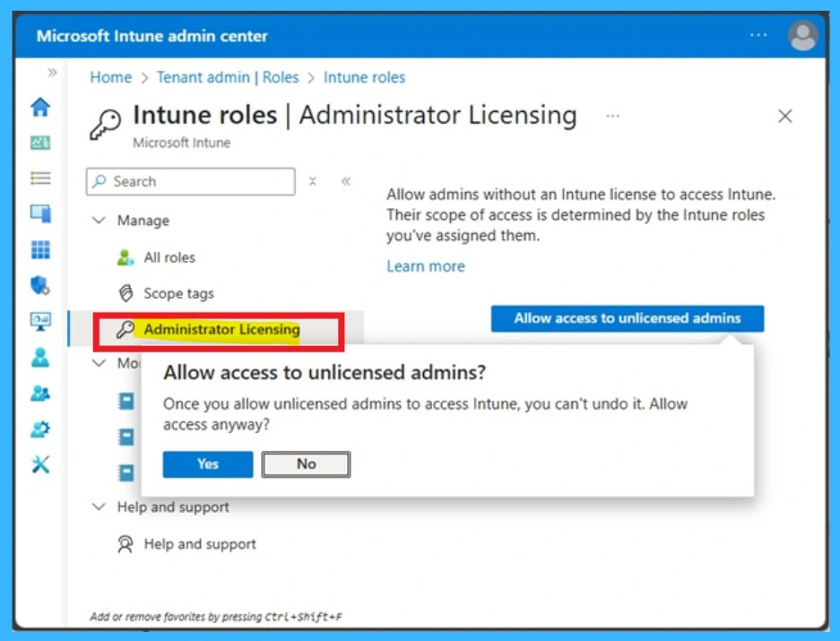The width and height of the screenshot is (840, 641).
Task: Expand the Help and support section
Action: click(99, 507)
